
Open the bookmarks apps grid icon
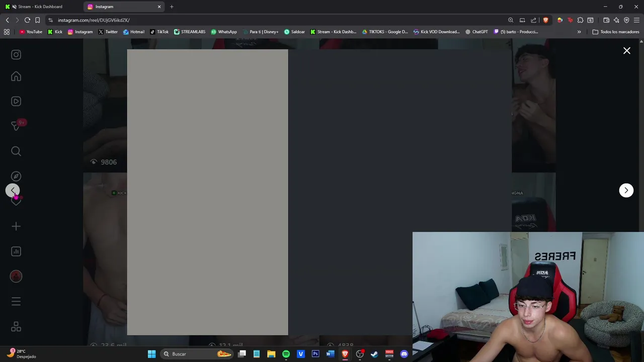pos(7,32)
